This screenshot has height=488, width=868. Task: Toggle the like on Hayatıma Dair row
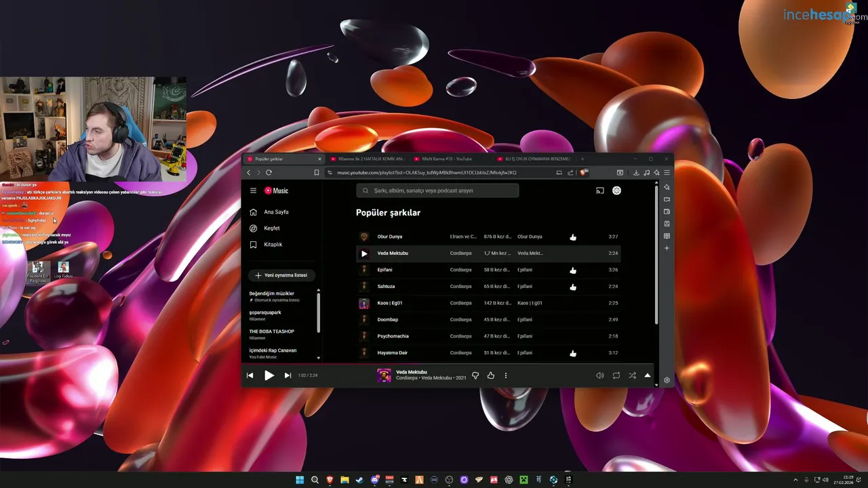(573, 353)
